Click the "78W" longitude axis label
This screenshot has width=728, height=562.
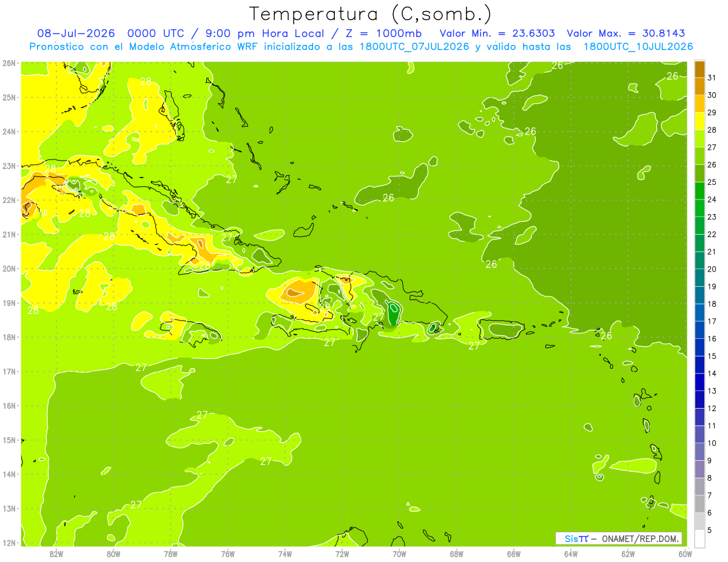point(170,554)
